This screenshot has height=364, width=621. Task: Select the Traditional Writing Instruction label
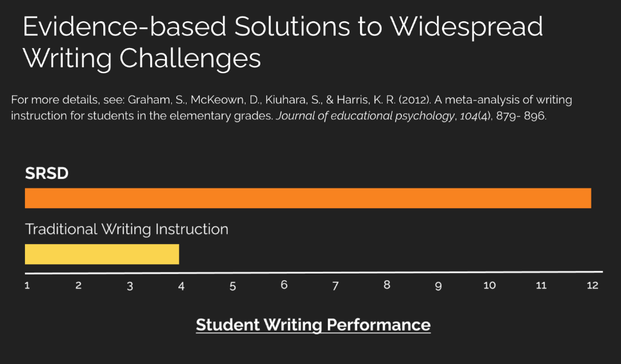coord(127,229)
